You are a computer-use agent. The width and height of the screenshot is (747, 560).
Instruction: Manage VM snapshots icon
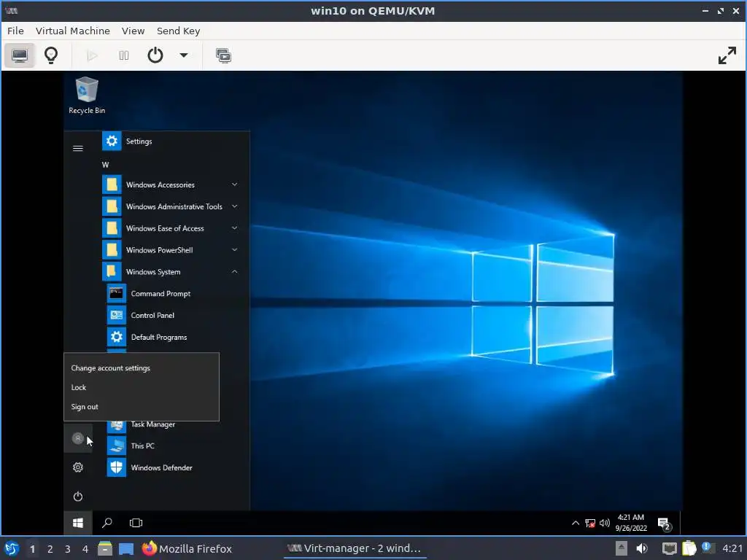(223, 55)
